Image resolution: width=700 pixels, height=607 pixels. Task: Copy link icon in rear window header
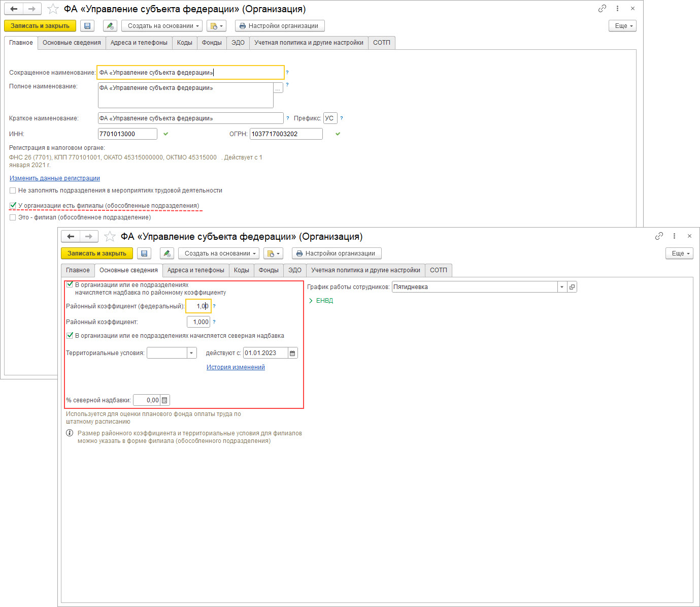pos(602,9)
